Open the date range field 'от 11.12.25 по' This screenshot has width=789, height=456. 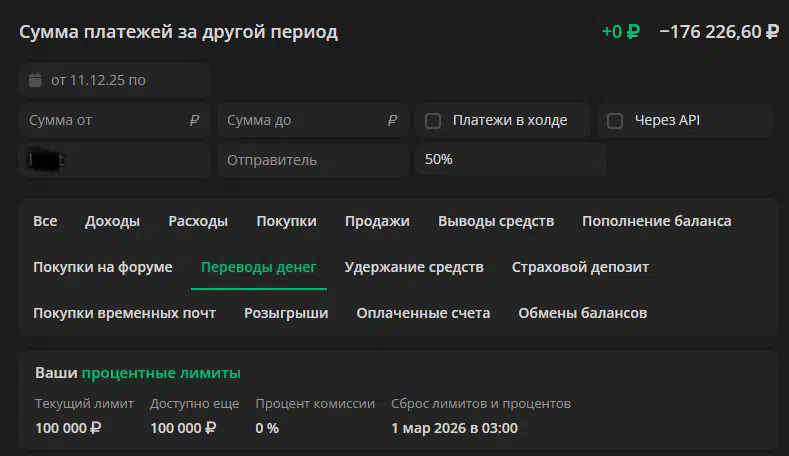pyautogui.click(x=114, y=80)
